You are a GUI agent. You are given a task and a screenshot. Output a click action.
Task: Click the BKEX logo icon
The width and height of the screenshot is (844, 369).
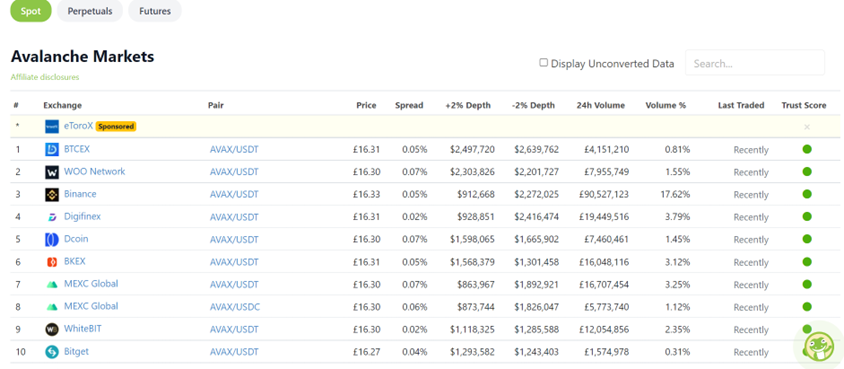tap(52, 262)
